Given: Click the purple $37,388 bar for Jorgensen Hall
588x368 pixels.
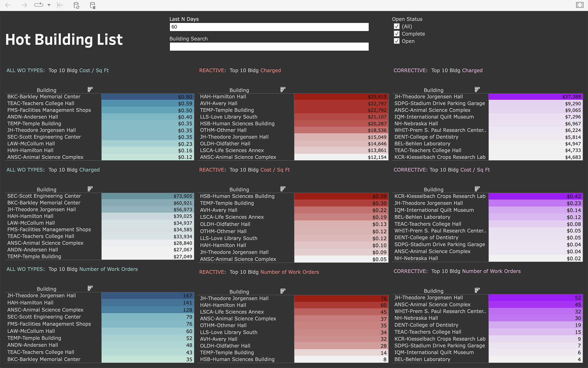Looking at the screenshot, I should [x=535, y=97].
